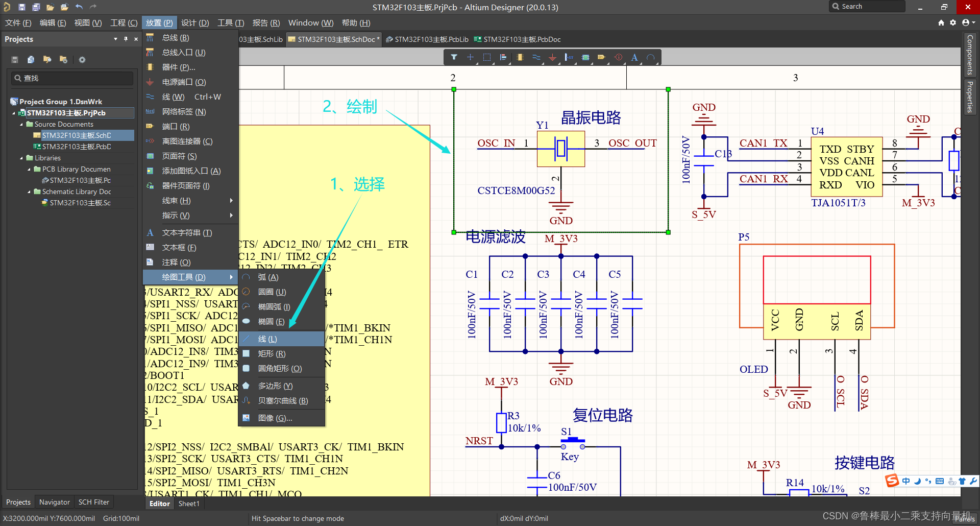Viewport: 980px width, 526px height.
Task: Click the align objects toolbar icon
Action: [x=503, y=57]
